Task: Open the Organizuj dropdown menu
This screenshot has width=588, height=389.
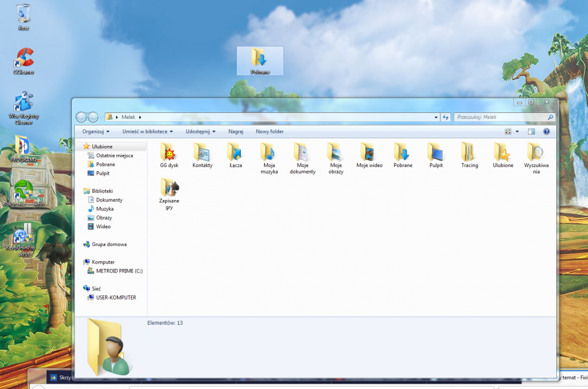Action: pos(96,132)
